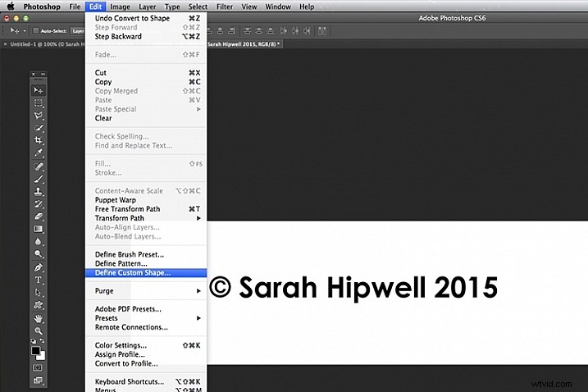Click the foreground color swatch
The height and width of the screenshot is (392, 588).
35,351
